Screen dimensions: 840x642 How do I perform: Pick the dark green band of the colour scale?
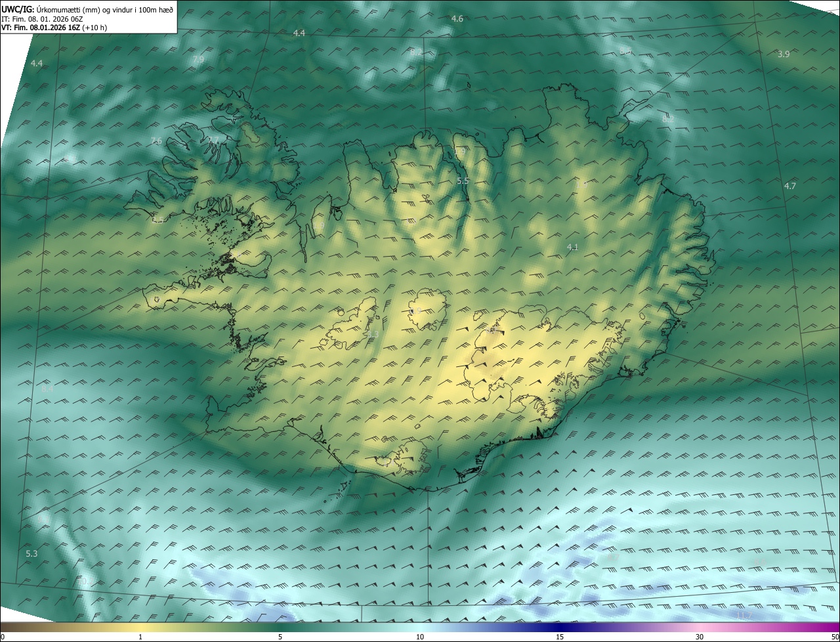(280, 627)
